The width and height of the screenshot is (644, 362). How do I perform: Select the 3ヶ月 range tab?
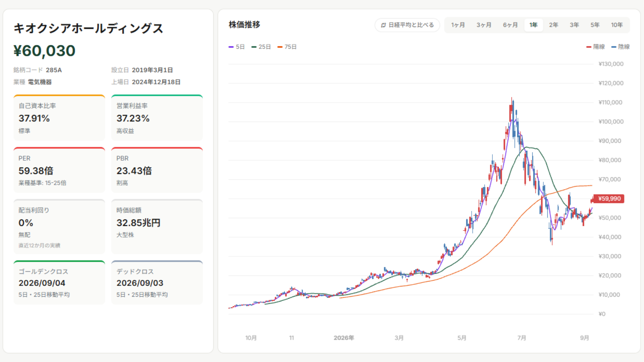tap(484, 25)
